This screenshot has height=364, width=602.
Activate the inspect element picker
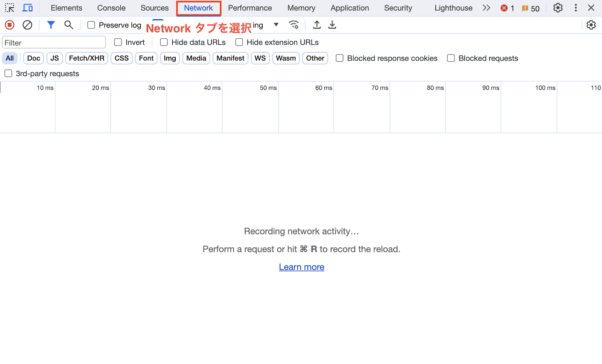coord(9,8)
